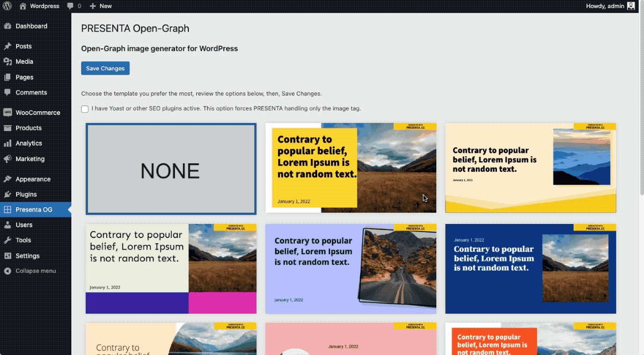Click the Save Changes button
The width and height of the screenshot is (644, 355).
pos(105,68)
